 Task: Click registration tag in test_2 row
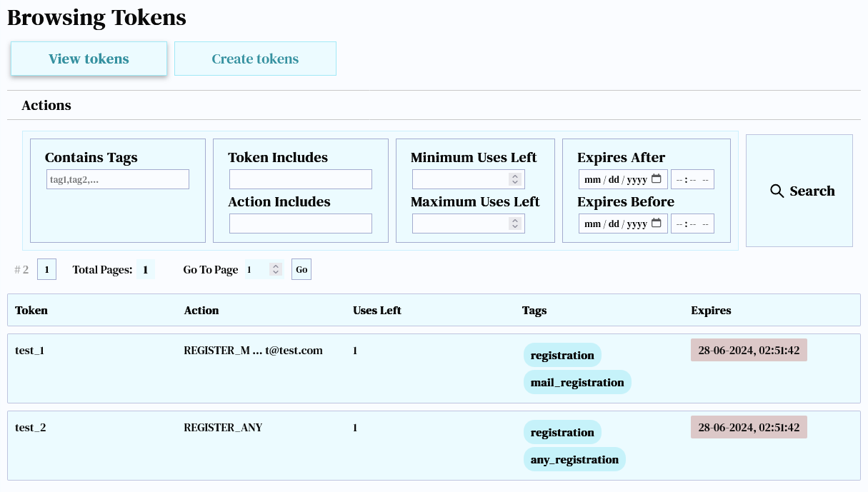tap(562, 432)
